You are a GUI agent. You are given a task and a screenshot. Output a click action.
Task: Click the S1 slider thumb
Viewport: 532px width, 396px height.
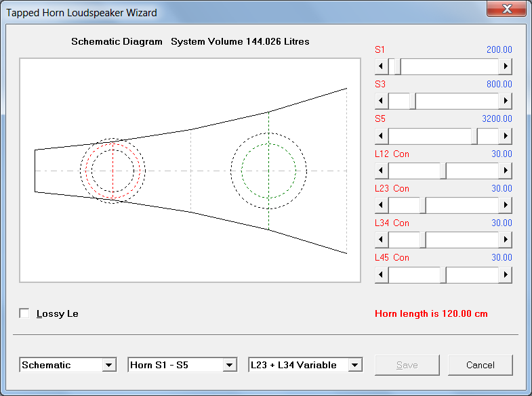coord(397,66)
